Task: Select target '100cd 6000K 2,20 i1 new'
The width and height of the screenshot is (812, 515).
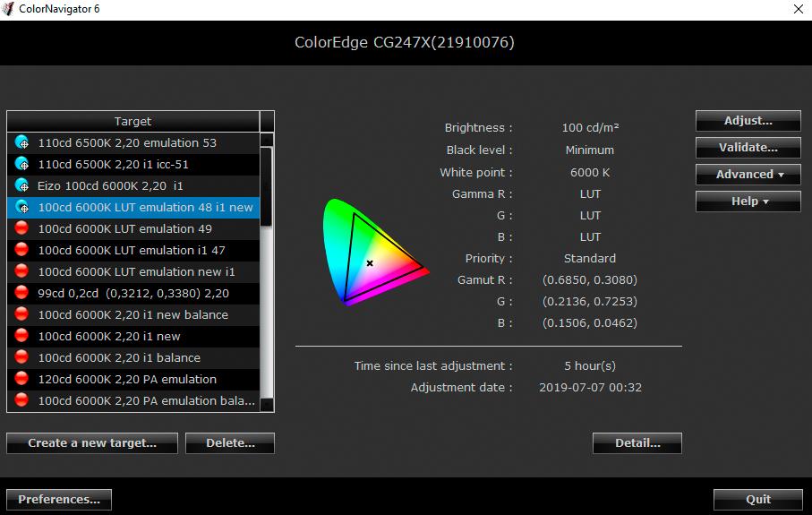Action: pyautogui.click(x=133, y=337)
